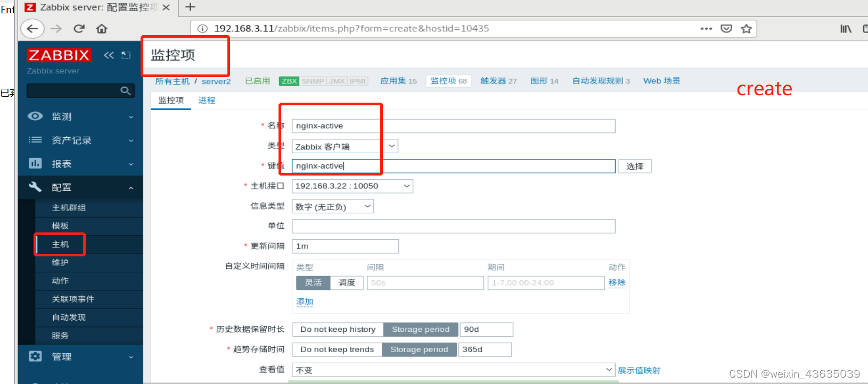This screenshot has width=868, height=384.
Task: Click the 单位 units field
Action: pyautogui.click(x=454, y=226)
